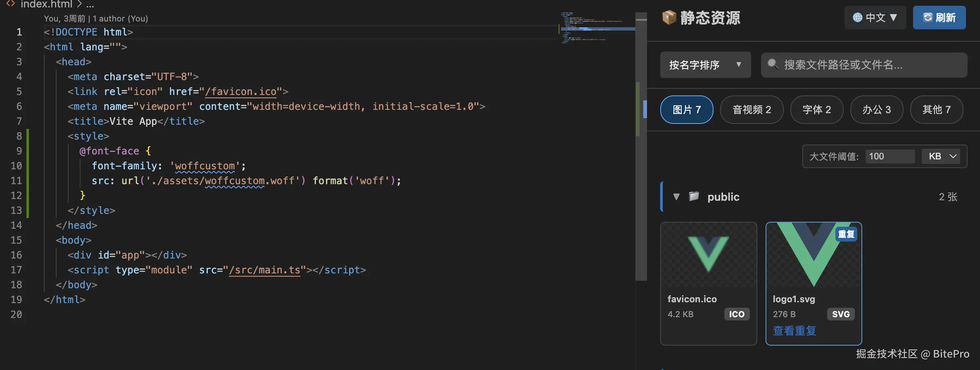Image resolution: width=980 pixels, height=370 pixels.
Task: Switch to the 字体 2 tab
Action: 816,109
